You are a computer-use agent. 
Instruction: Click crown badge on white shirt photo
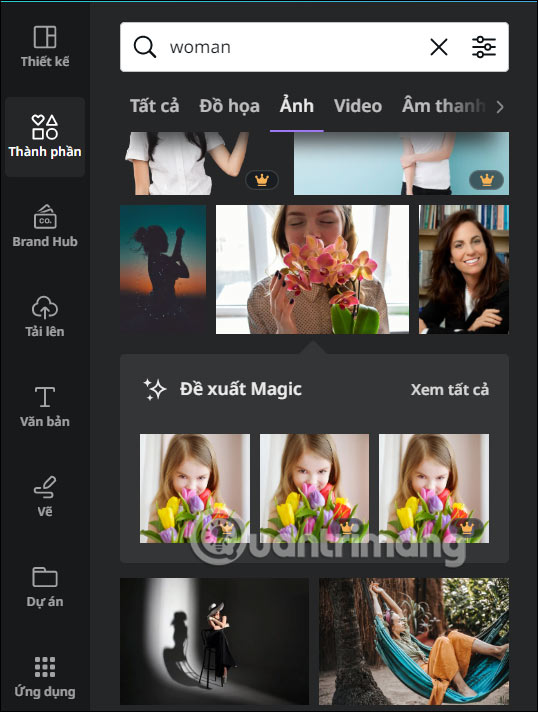[262, 180]
